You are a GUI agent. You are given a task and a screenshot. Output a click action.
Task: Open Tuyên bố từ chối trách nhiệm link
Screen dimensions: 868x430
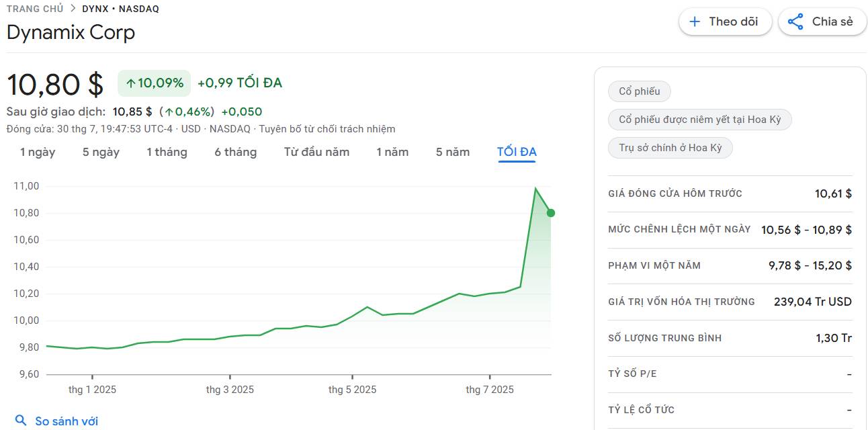(327, 129)
